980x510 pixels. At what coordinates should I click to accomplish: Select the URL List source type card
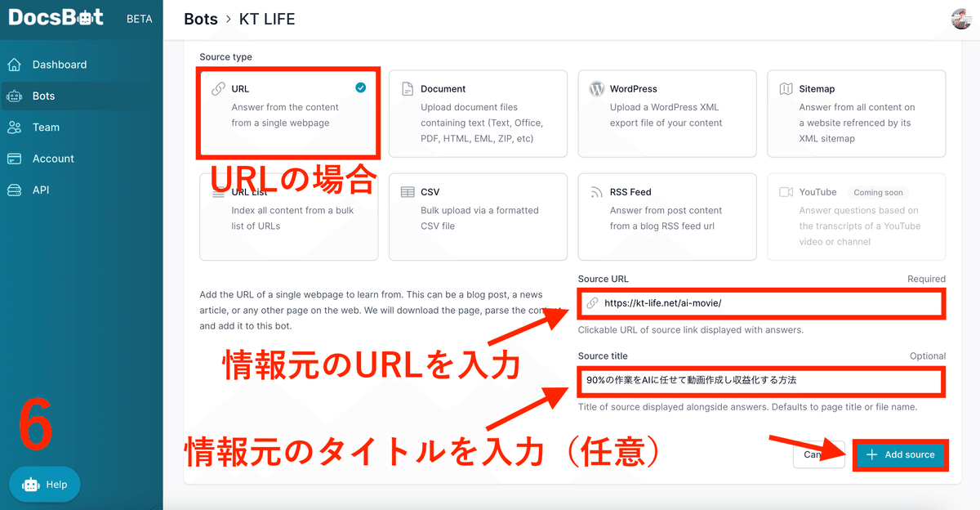click(x=289, y=217)
